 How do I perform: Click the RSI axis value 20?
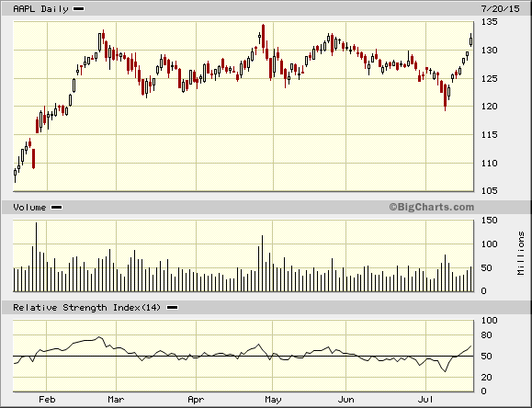487,377
